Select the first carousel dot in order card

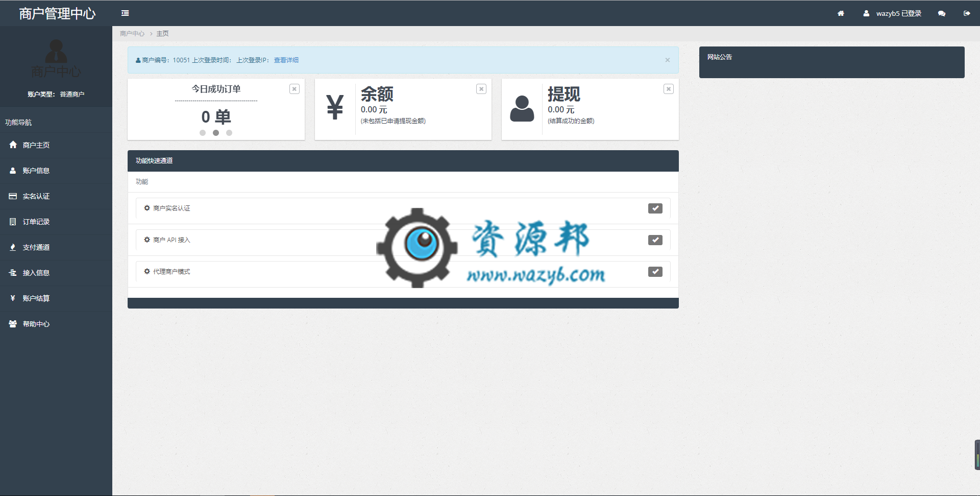(203, 133)
